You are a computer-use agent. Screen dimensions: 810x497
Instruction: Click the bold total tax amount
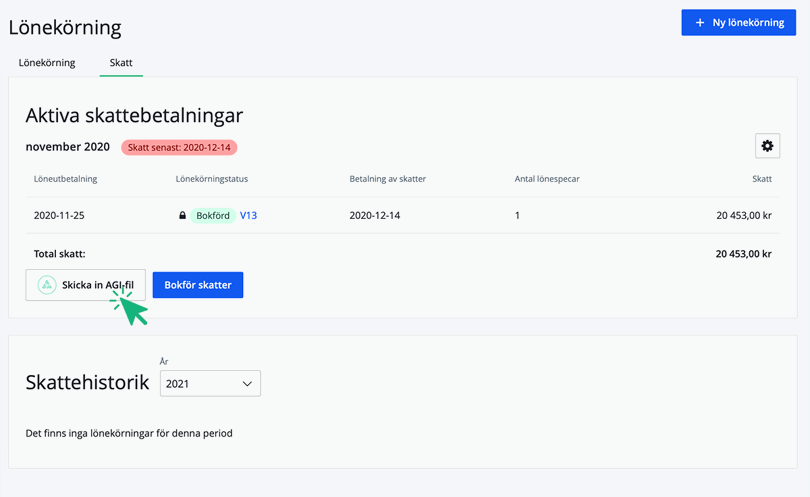pos(743,254)
